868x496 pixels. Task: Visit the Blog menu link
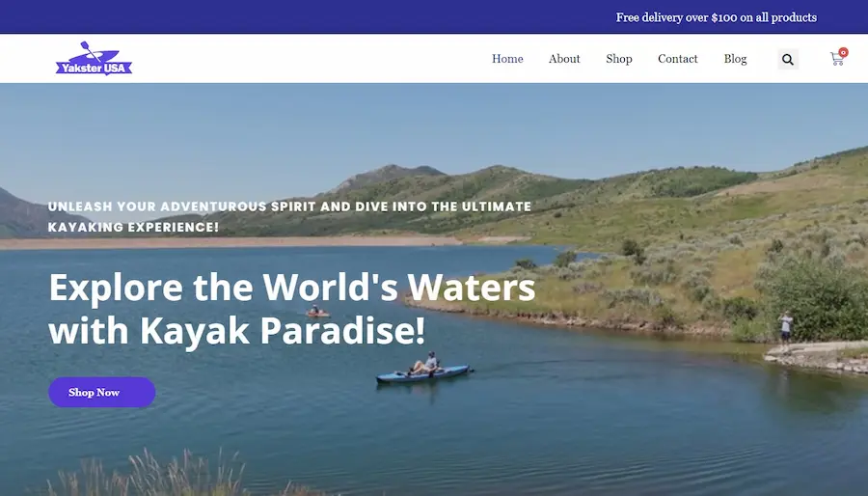735,59
